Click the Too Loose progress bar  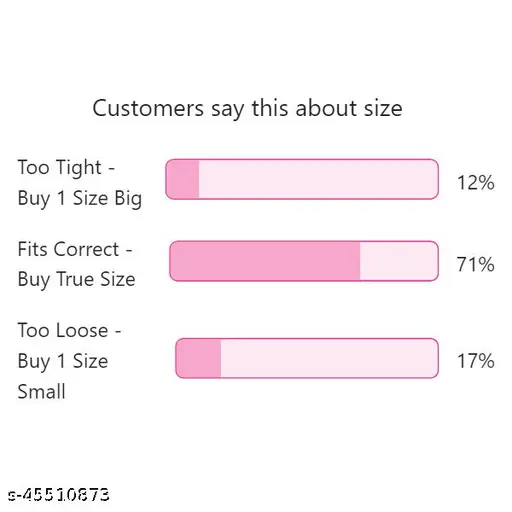pyautogui.click(x=307, y=358)
